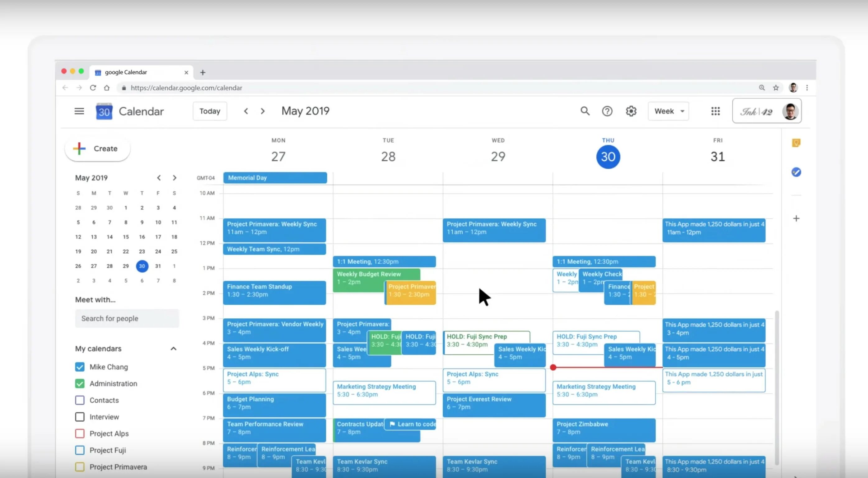Navigate to next week using forward arrow

click(263, 111)
